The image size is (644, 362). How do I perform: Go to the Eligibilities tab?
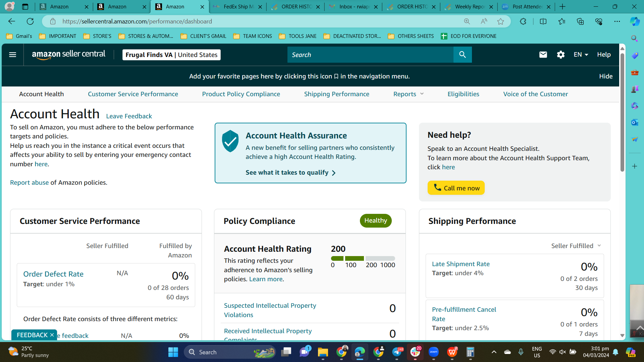(x=463, y=94)
